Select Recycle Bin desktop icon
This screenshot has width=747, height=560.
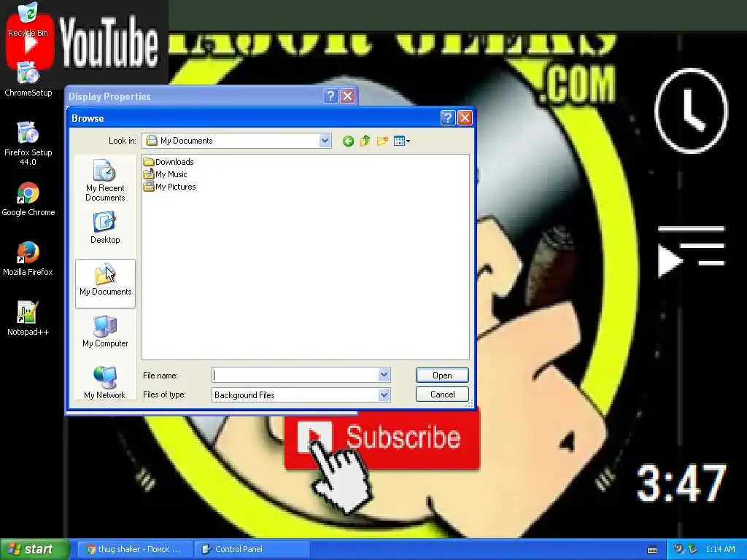point(28,20)
